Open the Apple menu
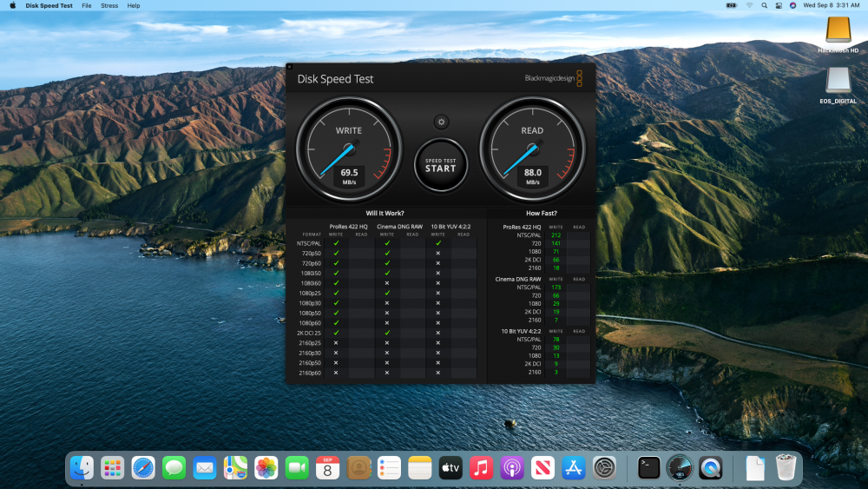The image size is (868, 489). pos(12,5)
